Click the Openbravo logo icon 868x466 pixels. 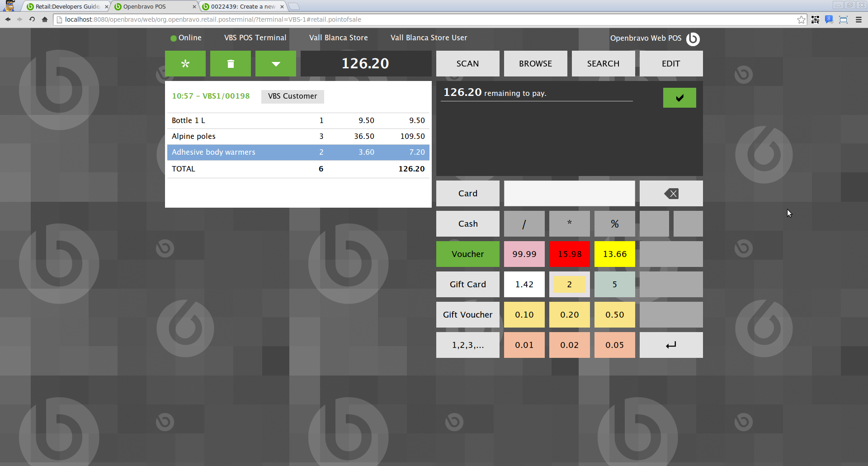pos(693,39)
